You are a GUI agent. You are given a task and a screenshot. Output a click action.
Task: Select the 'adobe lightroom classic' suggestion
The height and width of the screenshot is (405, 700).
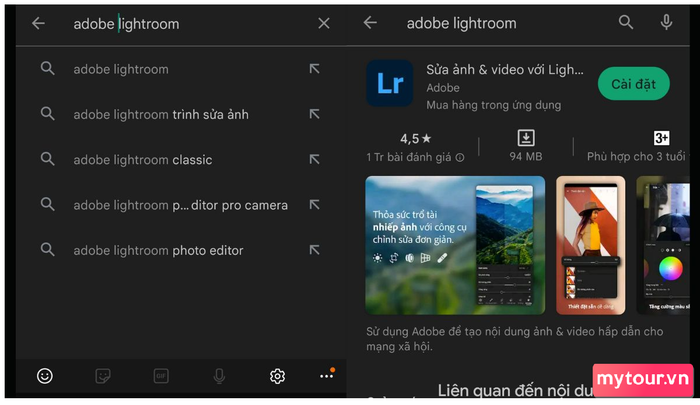tap(181, 159)
